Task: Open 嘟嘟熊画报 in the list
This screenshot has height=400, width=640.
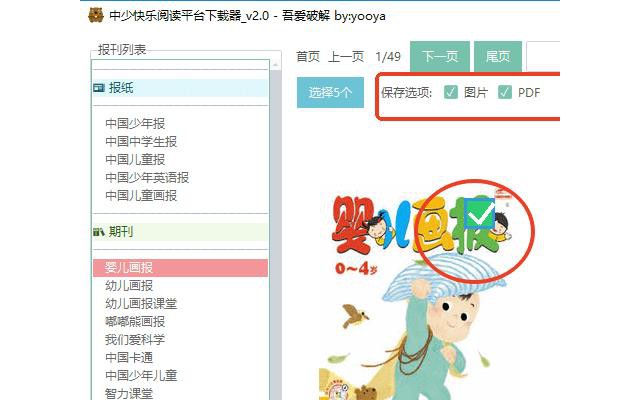Action: point(135,322)
